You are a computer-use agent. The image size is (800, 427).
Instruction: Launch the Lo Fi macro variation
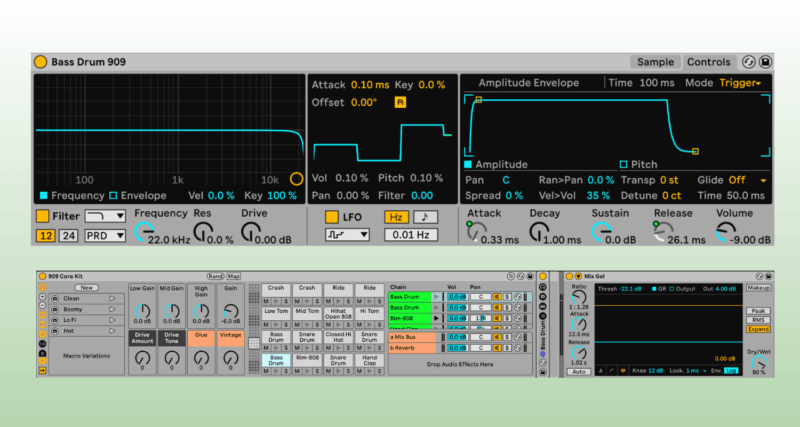pyautogui.click(x=112, y=320)
